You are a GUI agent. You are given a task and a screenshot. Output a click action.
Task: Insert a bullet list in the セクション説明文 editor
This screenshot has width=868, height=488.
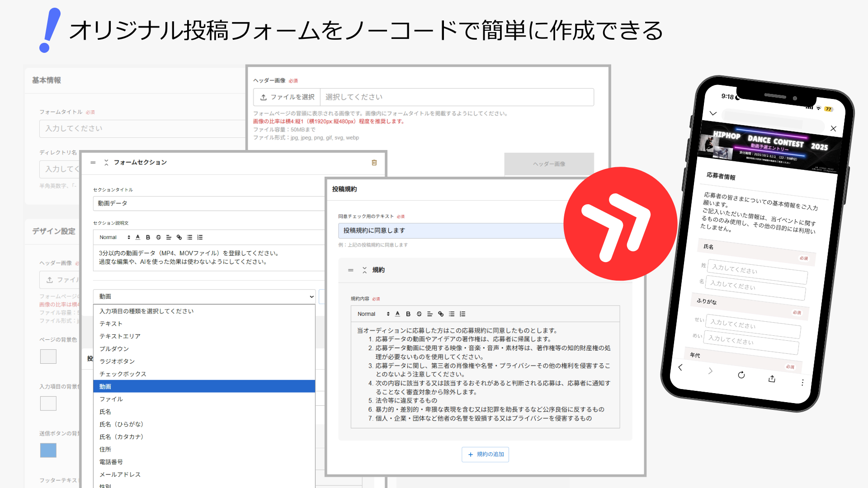coord(189,237)
